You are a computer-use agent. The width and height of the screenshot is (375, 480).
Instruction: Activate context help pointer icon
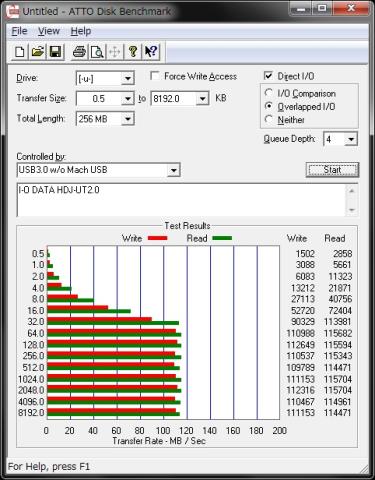tap(151, 52)
